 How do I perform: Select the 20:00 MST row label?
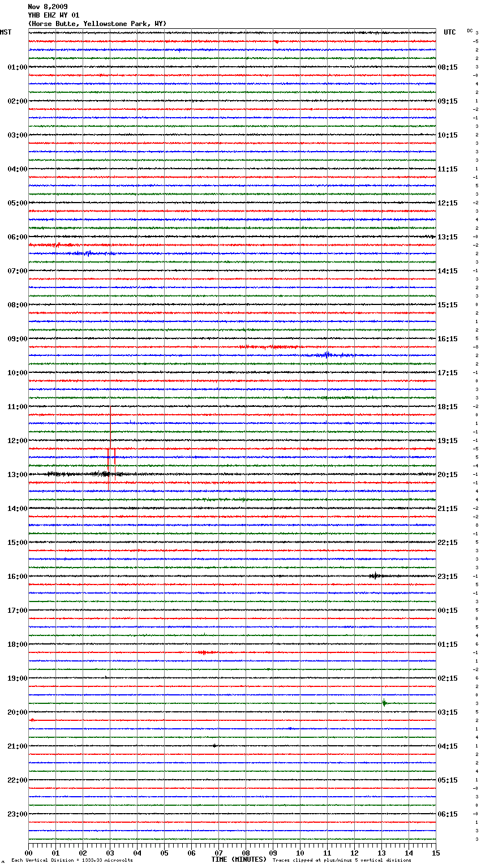[18, 712]
